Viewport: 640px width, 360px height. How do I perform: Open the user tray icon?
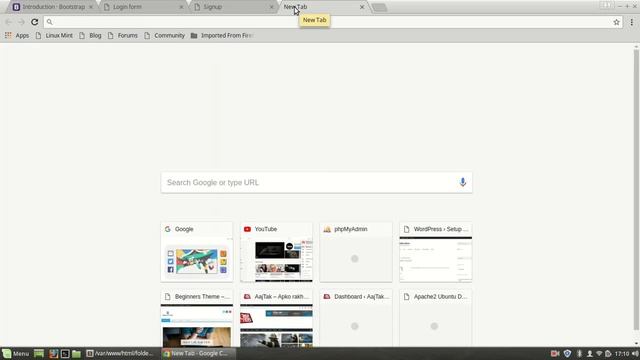point(589,353)
